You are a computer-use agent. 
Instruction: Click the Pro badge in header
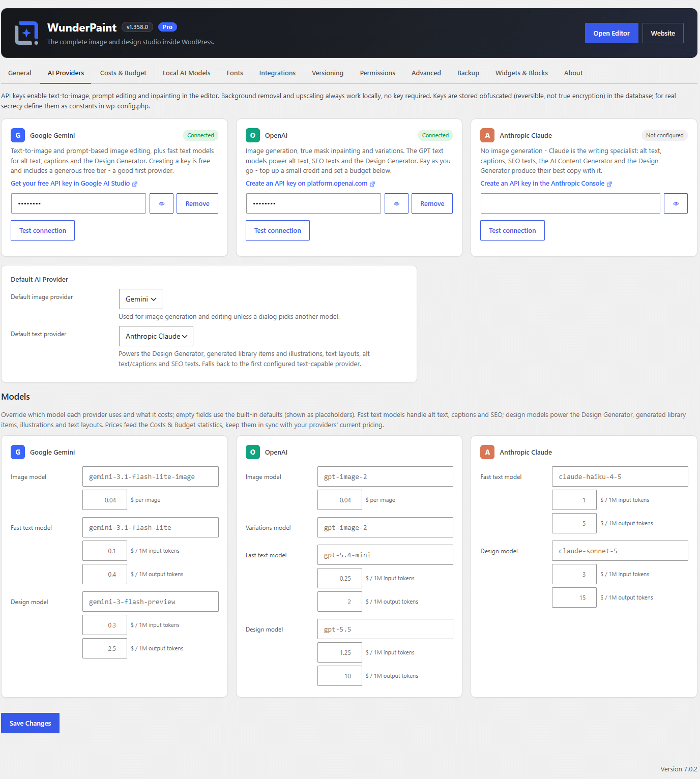[x=167, y=27]
